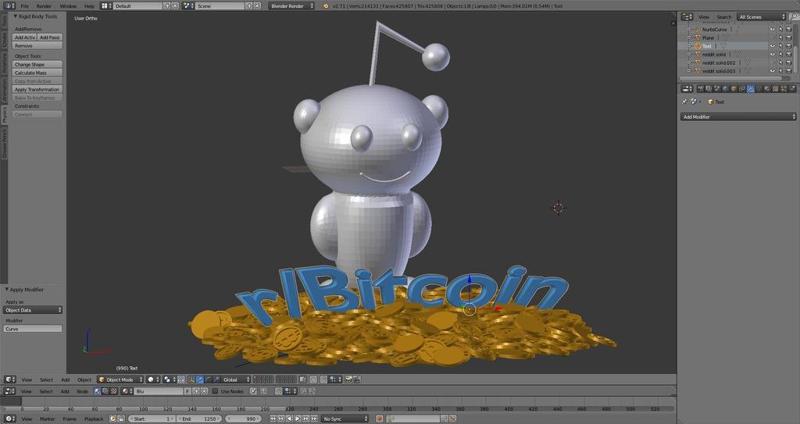
Task: Collapse the Apply Modifier operator panel
Action: coord(7,289)
